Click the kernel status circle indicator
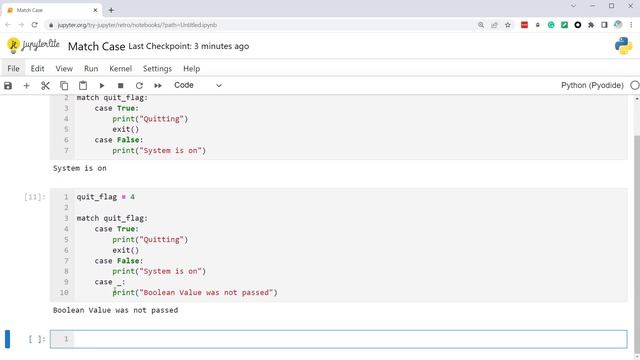Viewport: 640px width, 360px height. coord(635,85)
